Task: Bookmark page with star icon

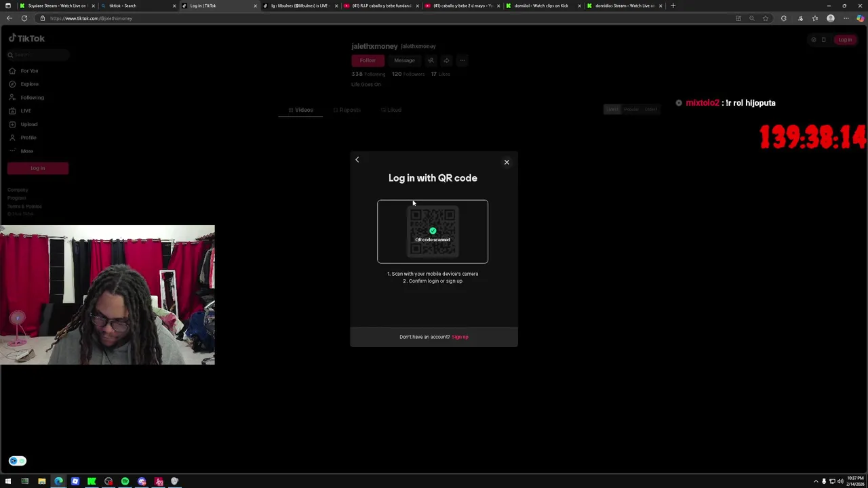Action: tap(765, 18)
